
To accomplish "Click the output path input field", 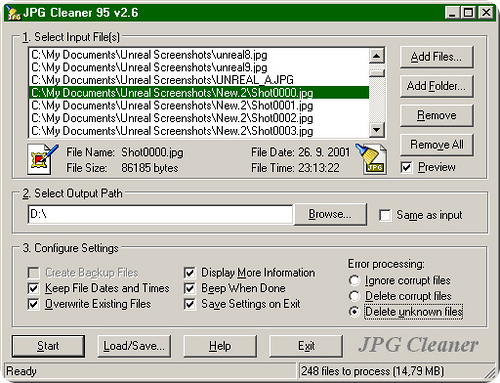I will click(x=160, y=214).
